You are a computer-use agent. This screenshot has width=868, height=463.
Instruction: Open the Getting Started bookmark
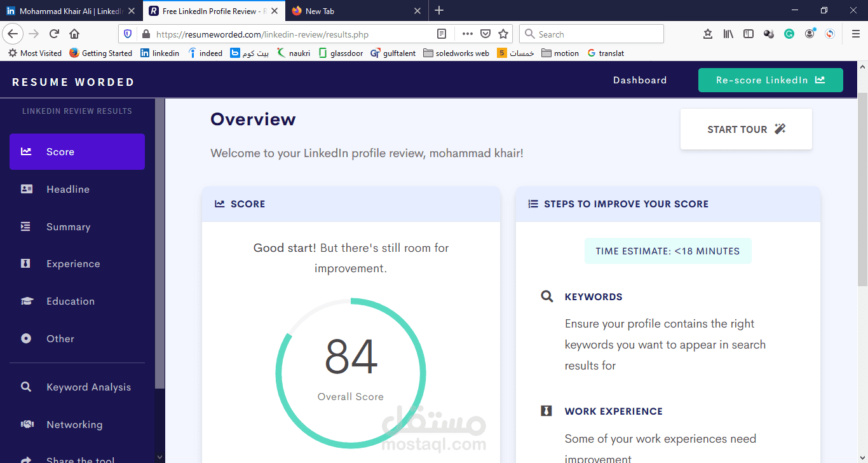coord(100,53)
